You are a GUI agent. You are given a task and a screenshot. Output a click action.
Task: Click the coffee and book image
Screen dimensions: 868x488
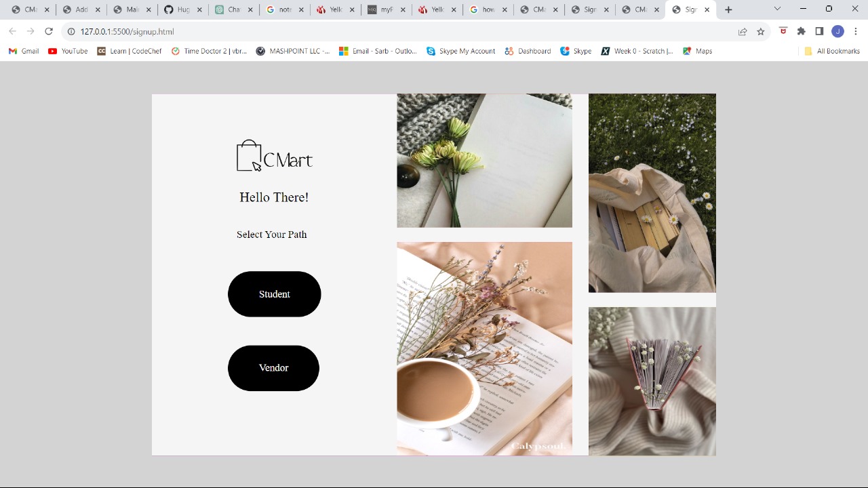[x=484, y=348]
